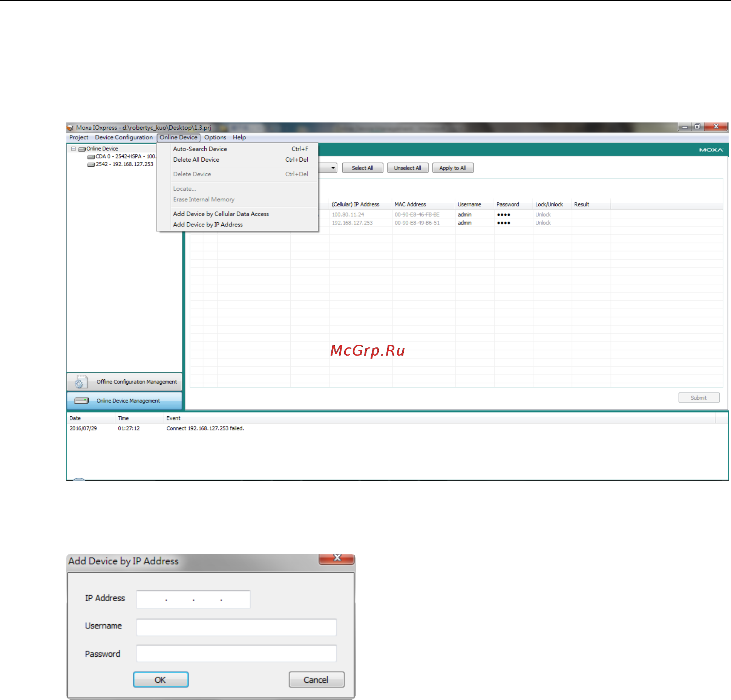731x700 pixels.
Task: Click log entry Connect 192.168.127.253 failed
Action: click(205, 429)
